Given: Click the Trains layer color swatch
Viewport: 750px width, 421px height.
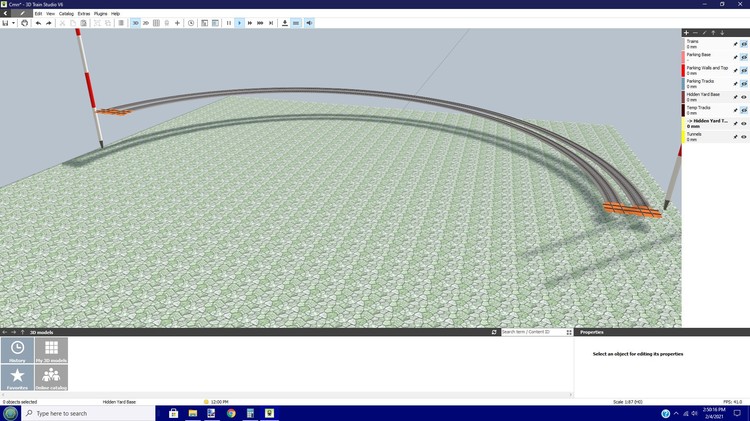Looking at the screenshot, I should pos(684,44).
